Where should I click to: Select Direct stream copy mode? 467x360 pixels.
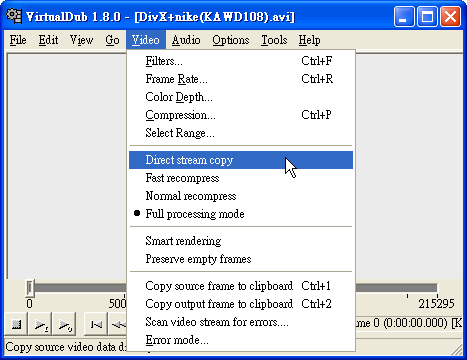pyautogui.click(x=241, y=160)
